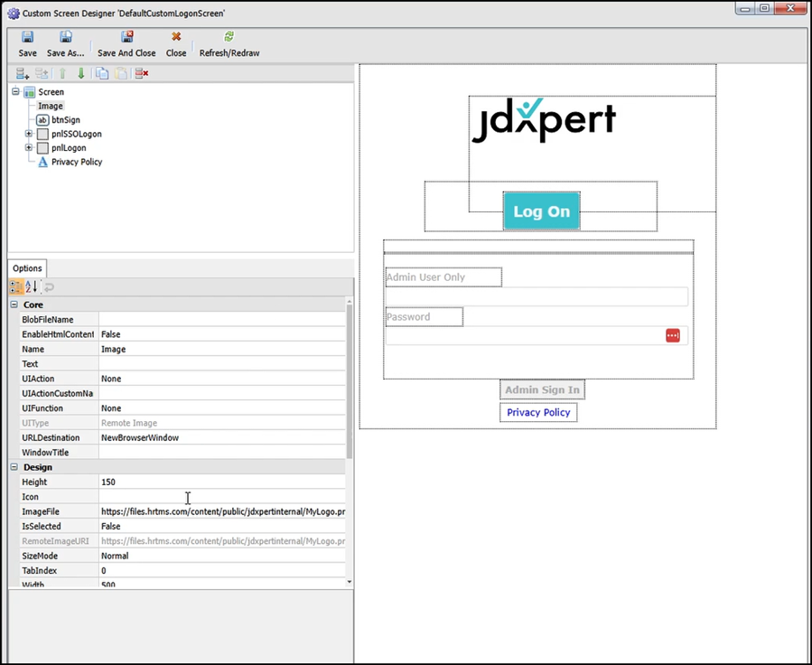This screenshot has width=812, height=665.
Task: Click the Refresh/Redraw toolbar icon
Action: [229, 43]
